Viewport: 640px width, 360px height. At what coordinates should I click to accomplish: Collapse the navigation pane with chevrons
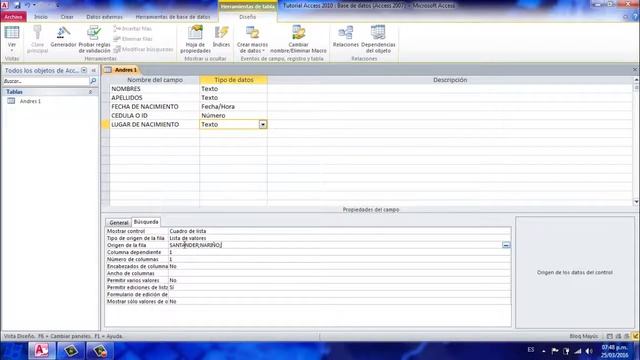pos(93,70)
